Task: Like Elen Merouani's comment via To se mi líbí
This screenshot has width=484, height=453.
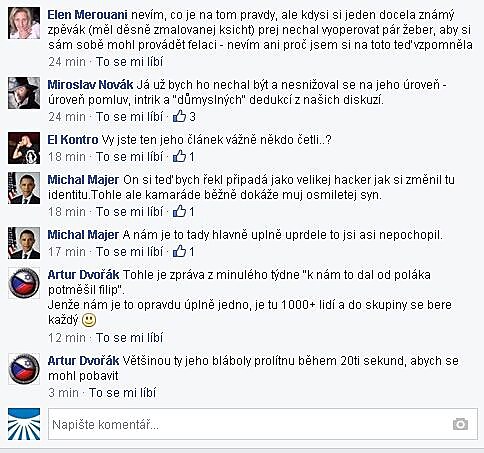Action: (129, 62)
